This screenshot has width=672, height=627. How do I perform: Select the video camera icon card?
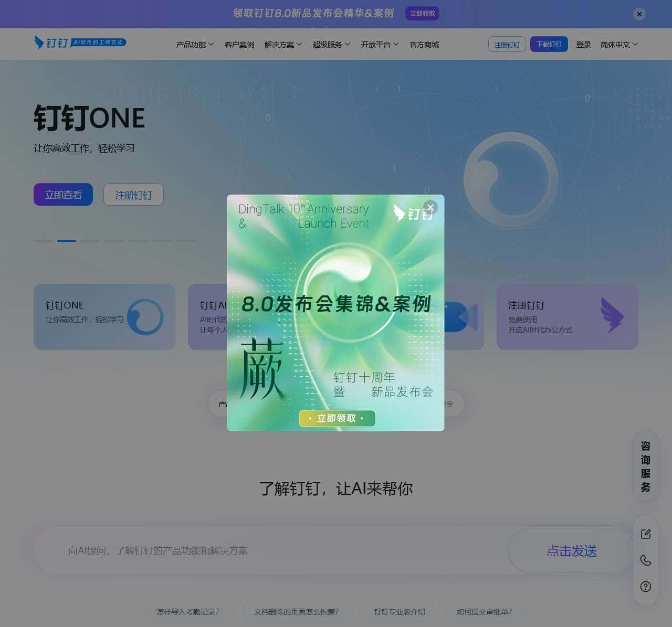tap(461, 317)
